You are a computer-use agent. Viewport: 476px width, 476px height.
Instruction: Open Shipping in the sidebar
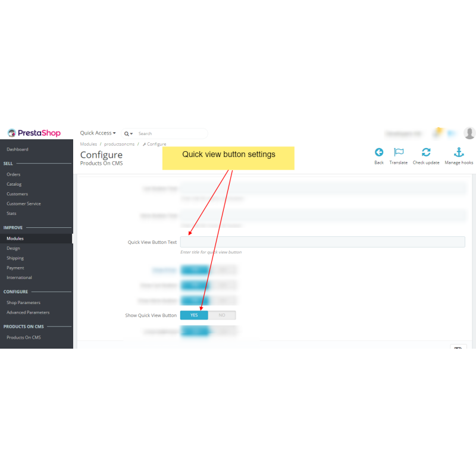[x=15, y=258]
